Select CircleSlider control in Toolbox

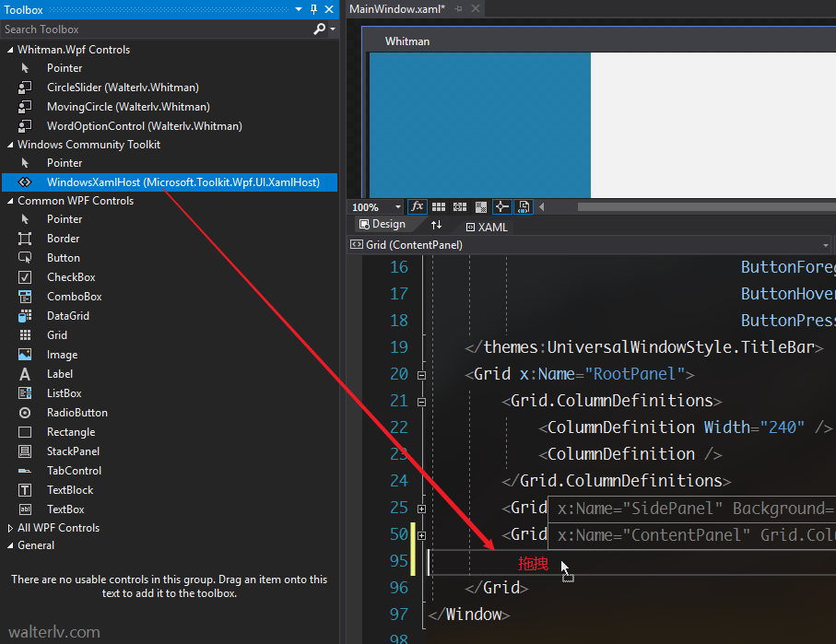click(123, 88)
